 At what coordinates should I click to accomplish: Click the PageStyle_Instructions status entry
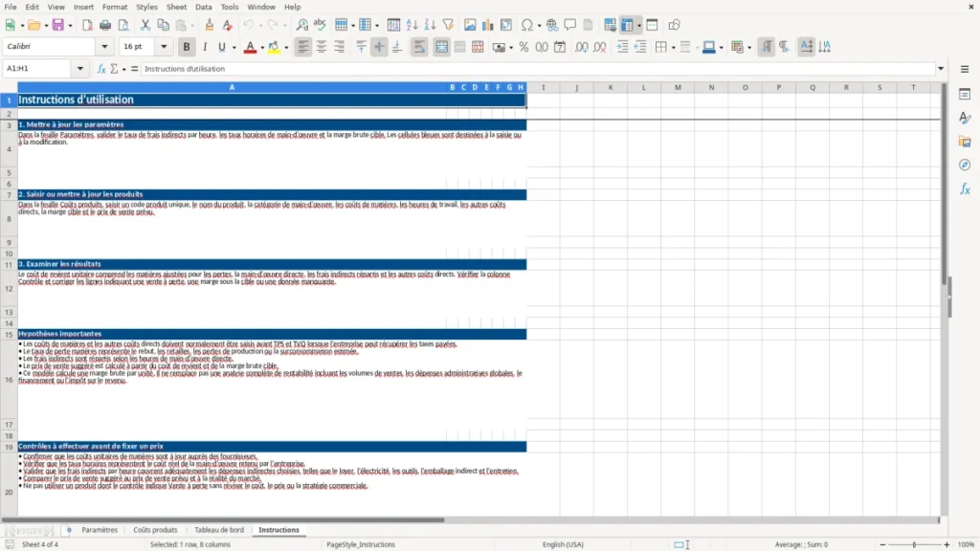coord(361,544)
